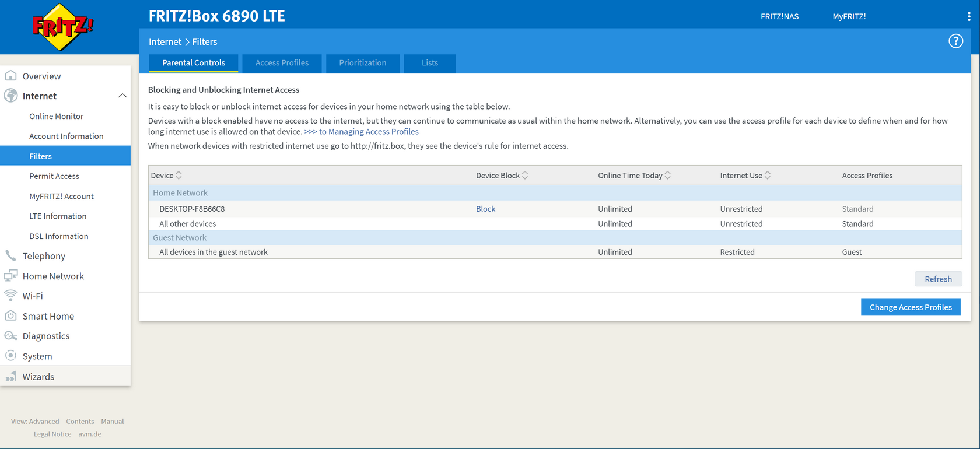Image resolution: width=980 pixels, height=449 pixels.
Task: Open Account Information in sidebar
Action: (x=66, y=136)
